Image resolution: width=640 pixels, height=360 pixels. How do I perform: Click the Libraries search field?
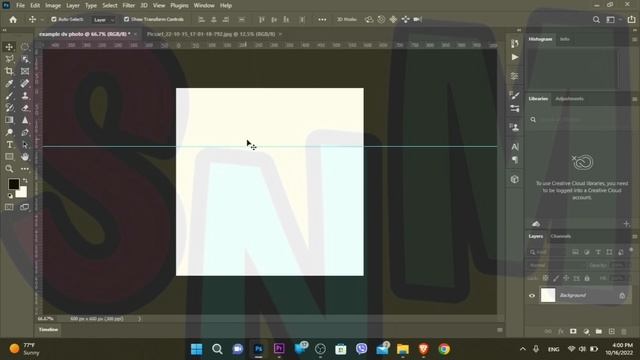(579, 120)
